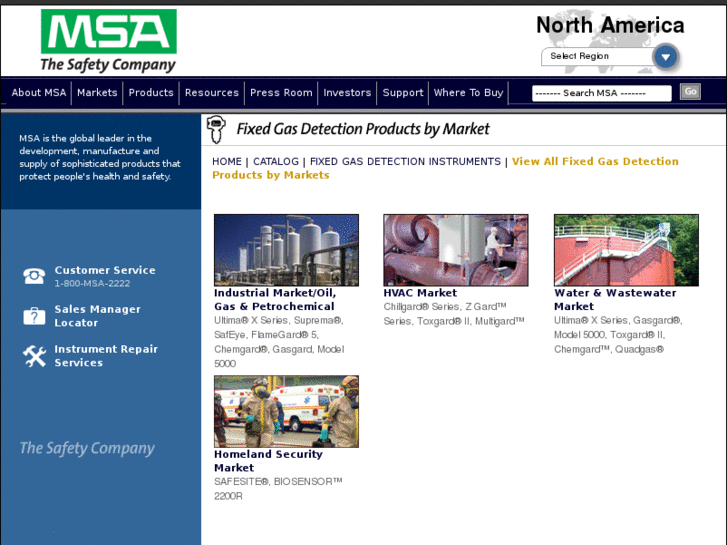Click the gas detector icon beside page title

coord(216,129)
